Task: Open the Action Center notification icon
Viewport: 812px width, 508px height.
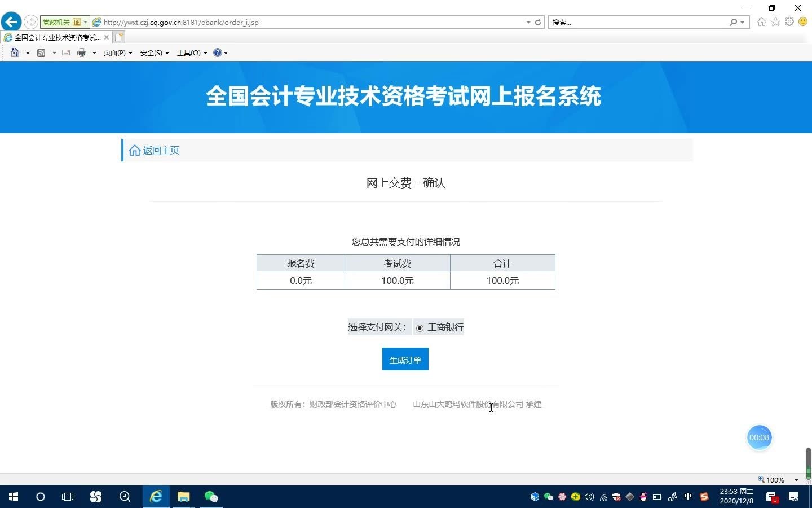Action: 793,497
